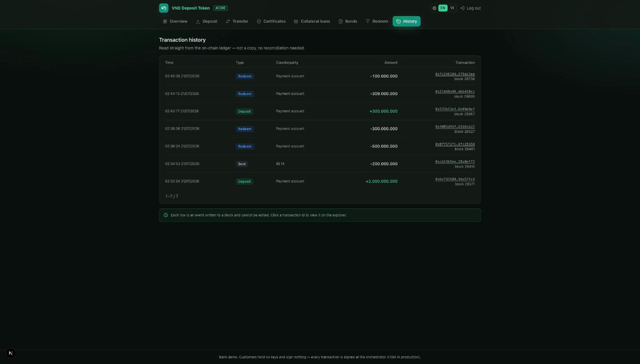The width and height of the screenshot is (640, 364).
Task: Click the Amount column header
Action: (x=391, y=63)
